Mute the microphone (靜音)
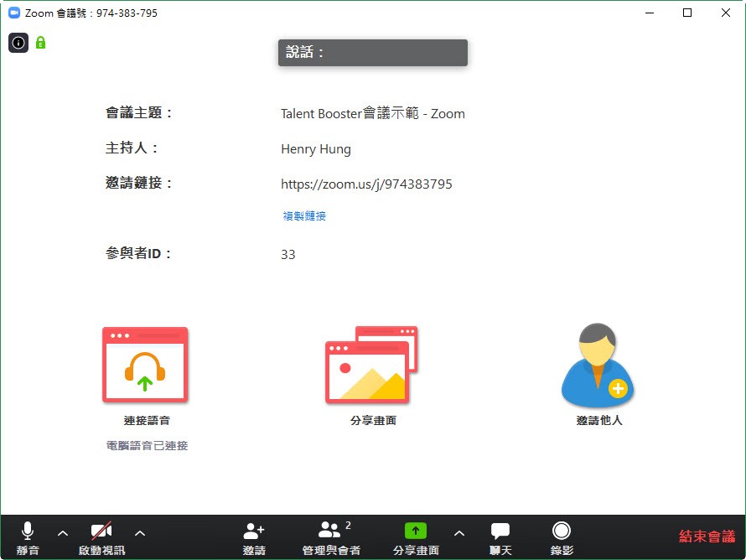 click(x=28, y=537)
